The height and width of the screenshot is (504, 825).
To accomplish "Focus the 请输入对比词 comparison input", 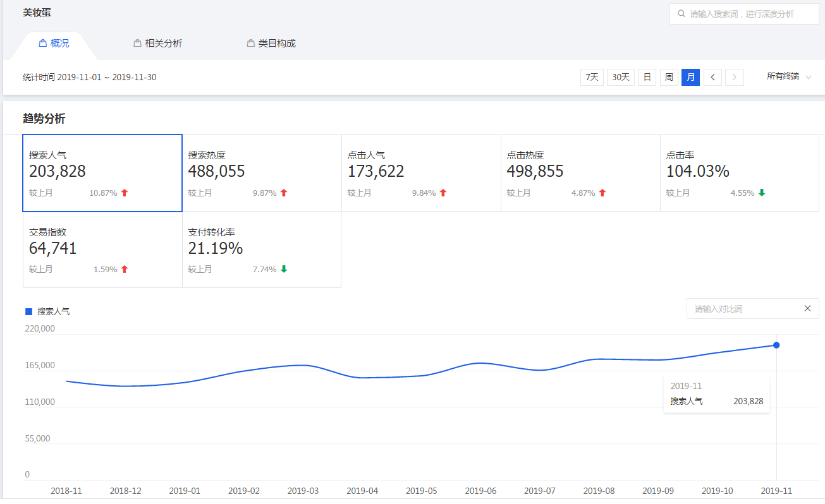I will coord(752,309).
